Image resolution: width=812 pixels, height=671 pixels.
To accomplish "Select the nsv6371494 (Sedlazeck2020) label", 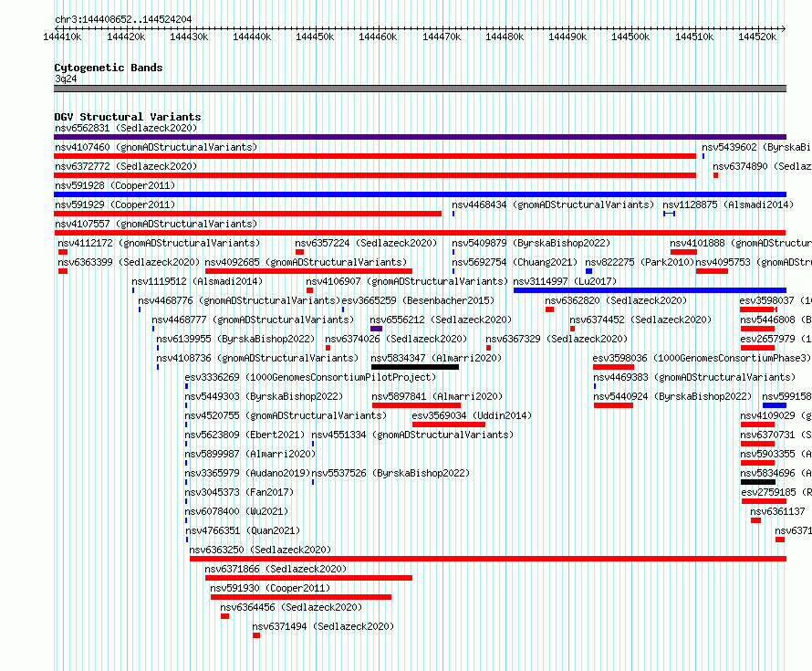I will coord(323,626).
